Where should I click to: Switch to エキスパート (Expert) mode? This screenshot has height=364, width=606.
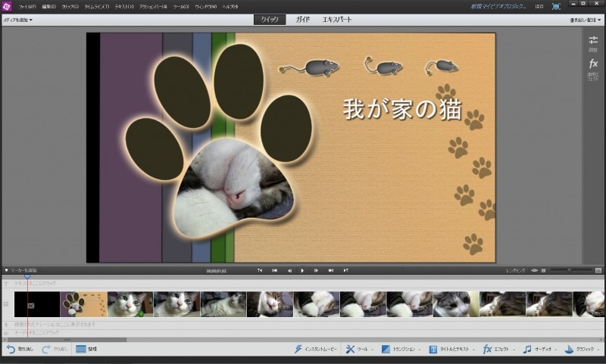(x=337, y=20)
